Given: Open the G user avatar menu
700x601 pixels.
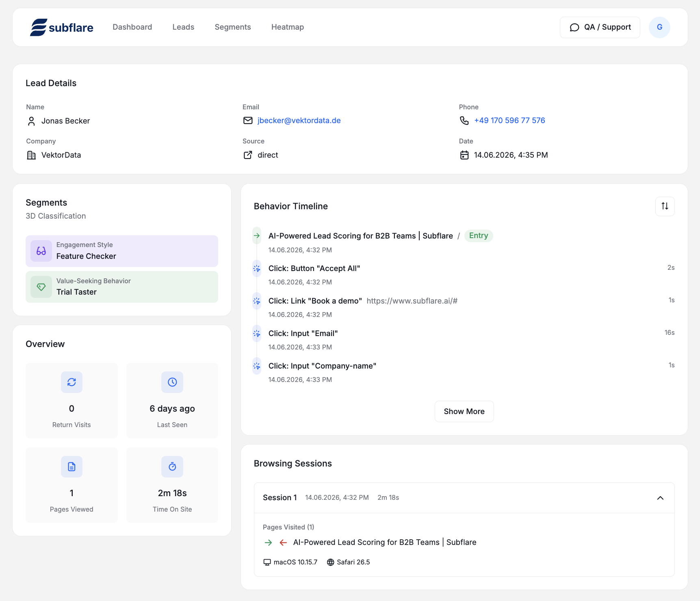Looking at the screenshot, I should click(x=659, y=27).
